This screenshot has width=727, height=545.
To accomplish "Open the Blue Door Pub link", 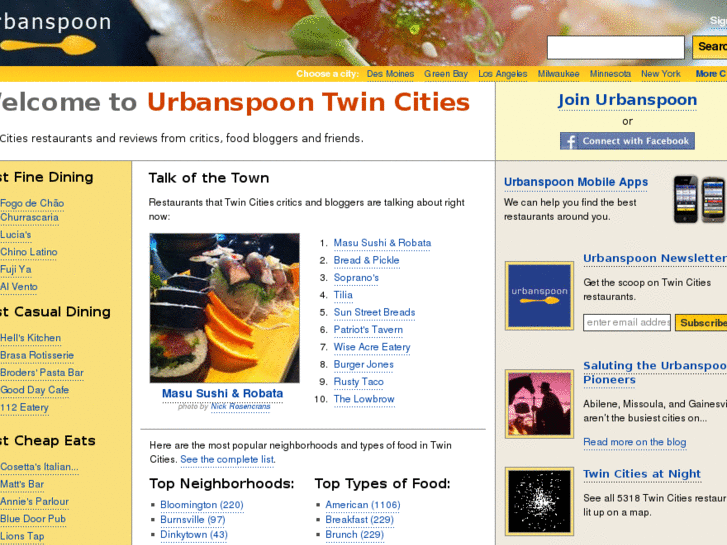I will pyautogui.click(x=32, y=519).
